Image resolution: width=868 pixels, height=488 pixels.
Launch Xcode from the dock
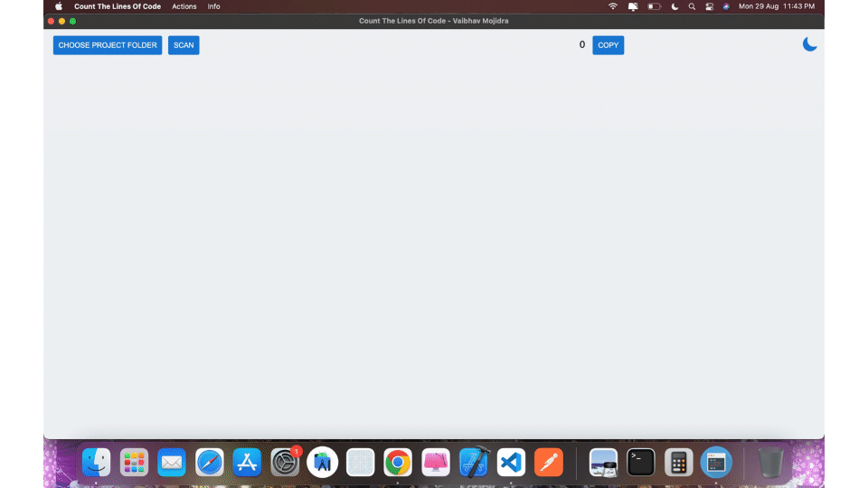tap(473, 463)
